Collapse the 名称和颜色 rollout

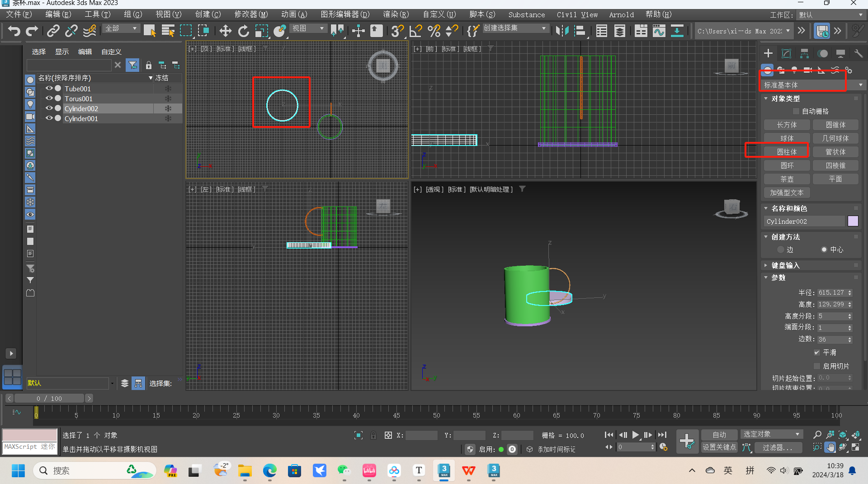pos(766,208)
